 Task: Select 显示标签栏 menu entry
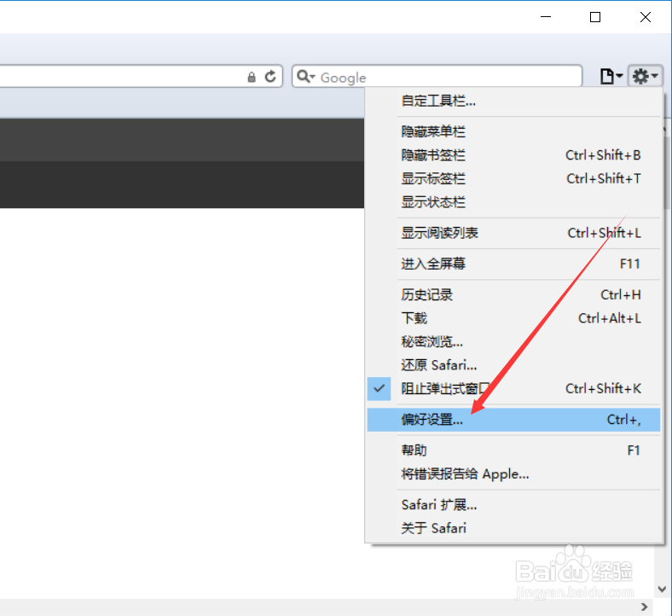click(513, 178)
